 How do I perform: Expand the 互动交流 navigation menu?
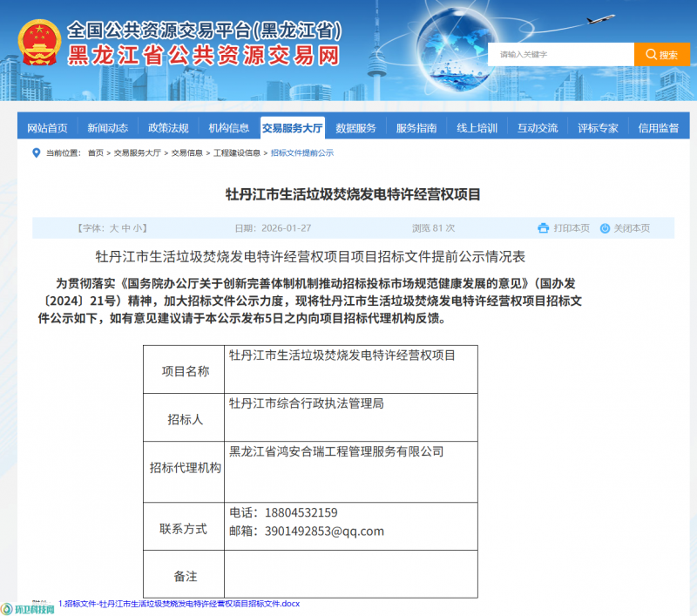click(x=537, y=128)
